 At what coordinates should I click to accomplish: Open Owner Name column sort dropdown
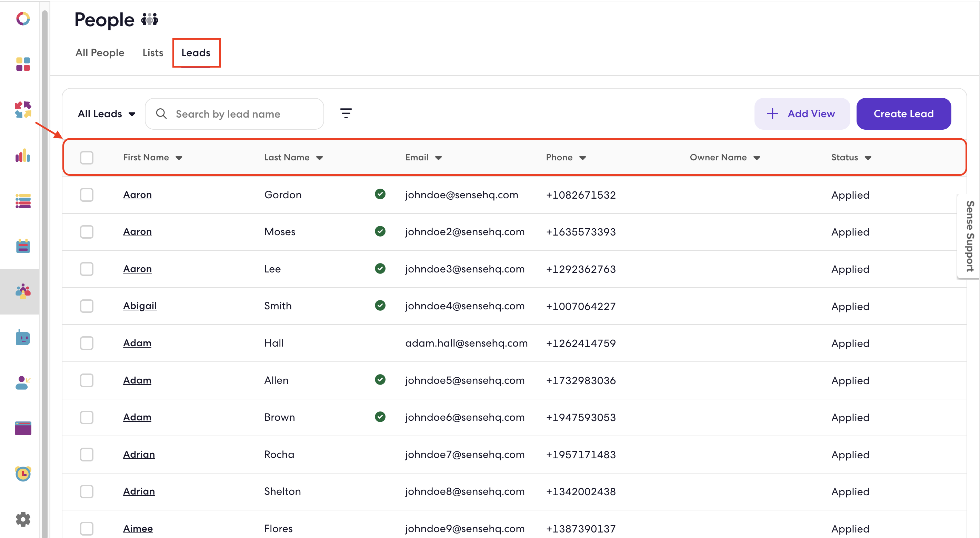tap(757, 158)
